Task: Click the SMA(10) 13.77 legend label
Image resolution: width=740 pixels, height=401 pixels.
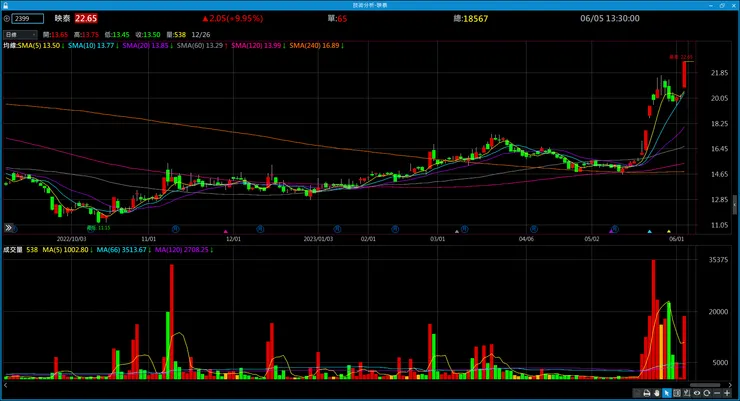Action: coord(91,46)
